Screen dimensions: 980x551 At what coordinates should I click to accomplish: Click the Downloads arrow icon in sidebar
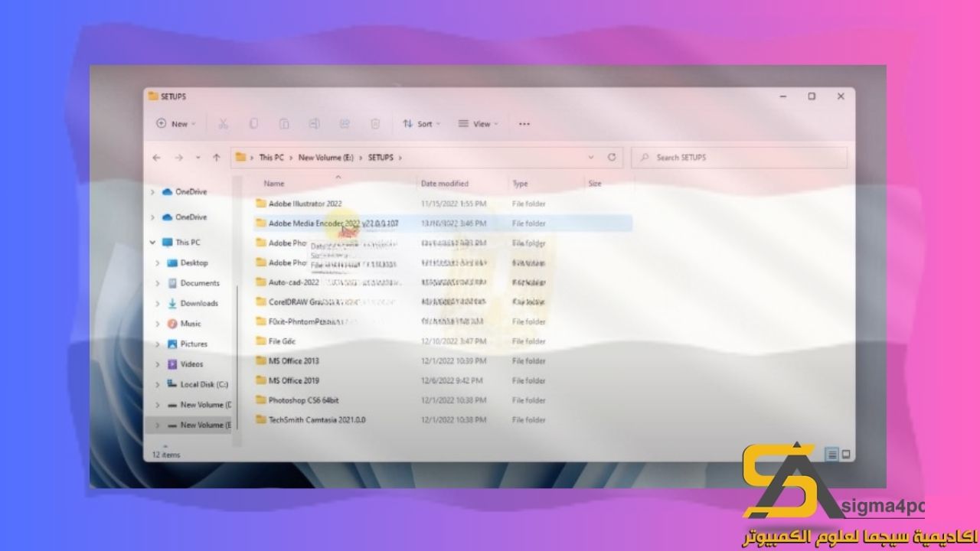click(x=172, y=303)
